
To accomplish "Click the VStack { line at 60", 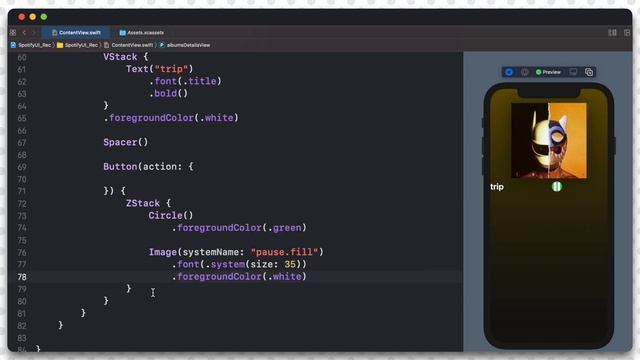I will tap(126, 57).
